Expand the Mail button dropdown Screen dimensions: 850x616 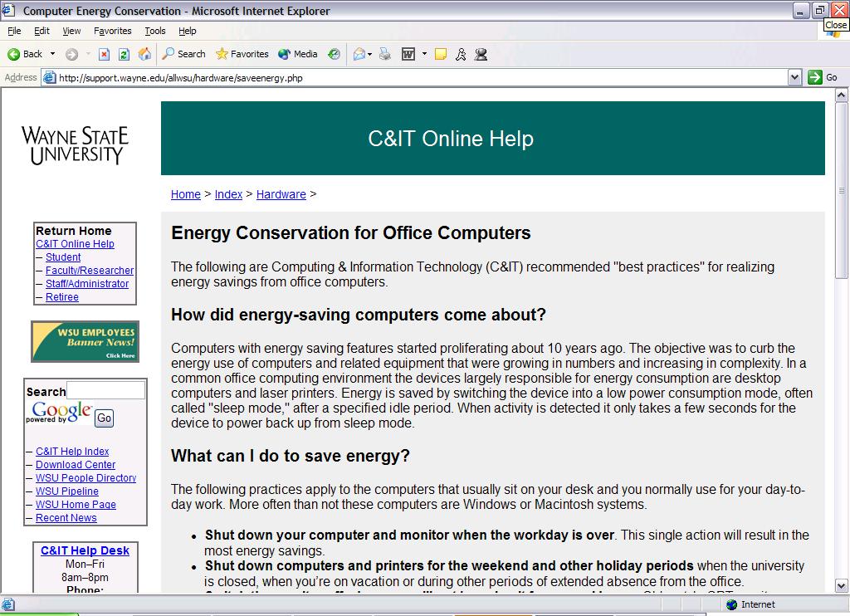click(x=370, y=54)
